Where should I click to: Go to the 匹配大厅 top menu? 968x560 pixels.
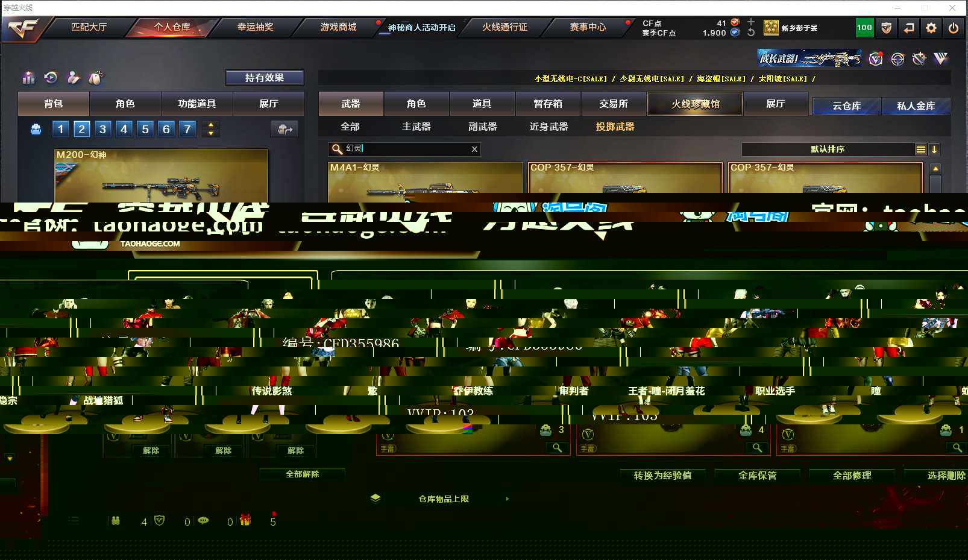point(89,27)
